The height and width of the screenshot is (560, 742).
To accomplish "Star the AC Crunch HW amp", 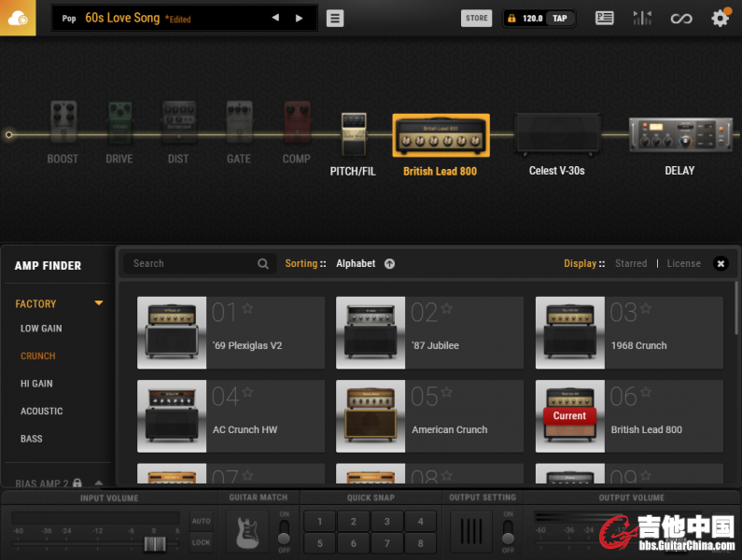I will 247,392.
